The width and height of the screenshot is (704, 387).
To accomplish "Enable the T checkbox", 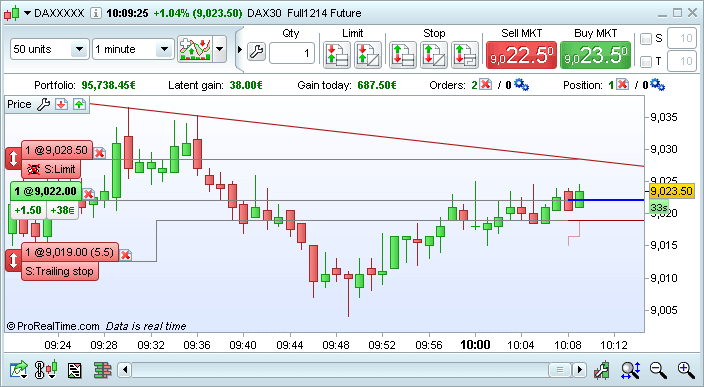I will point(646,62).
